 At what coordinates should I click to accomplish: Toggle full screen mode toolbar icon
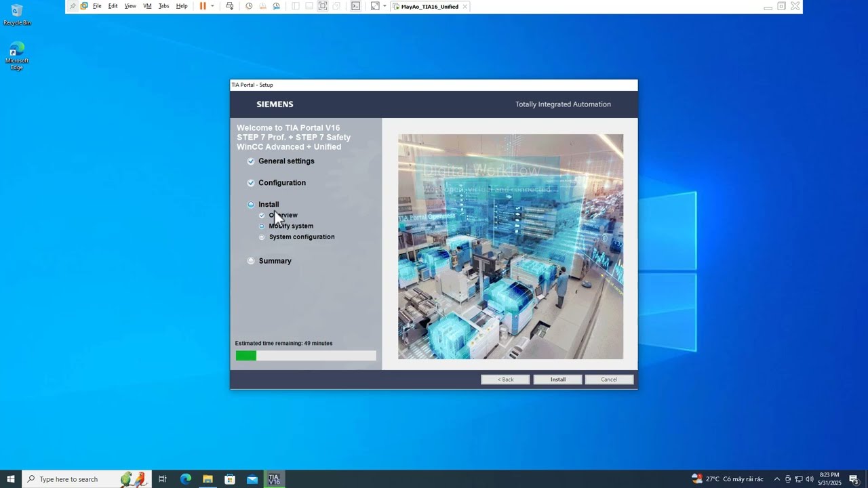[x=323, y=6]
